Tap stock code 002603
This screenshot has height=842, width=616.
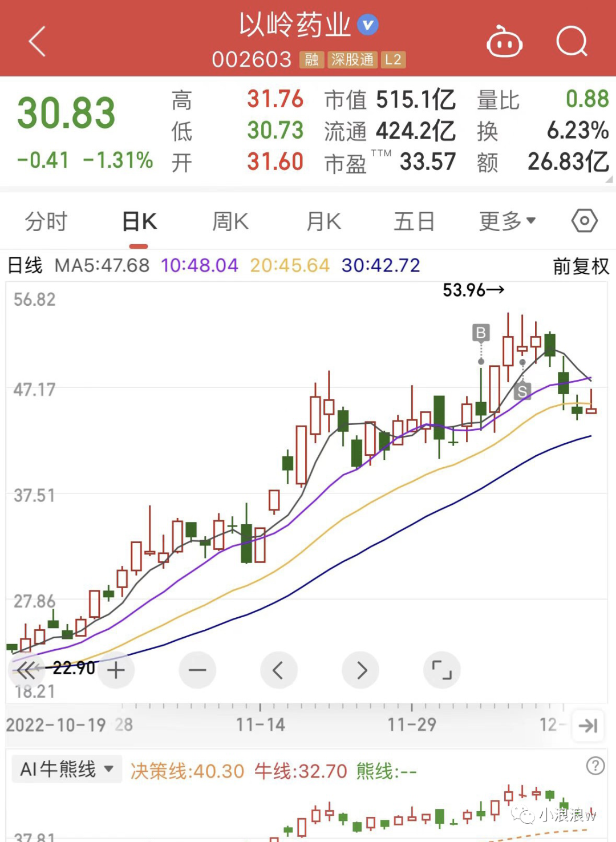click(x=252, y=59)
